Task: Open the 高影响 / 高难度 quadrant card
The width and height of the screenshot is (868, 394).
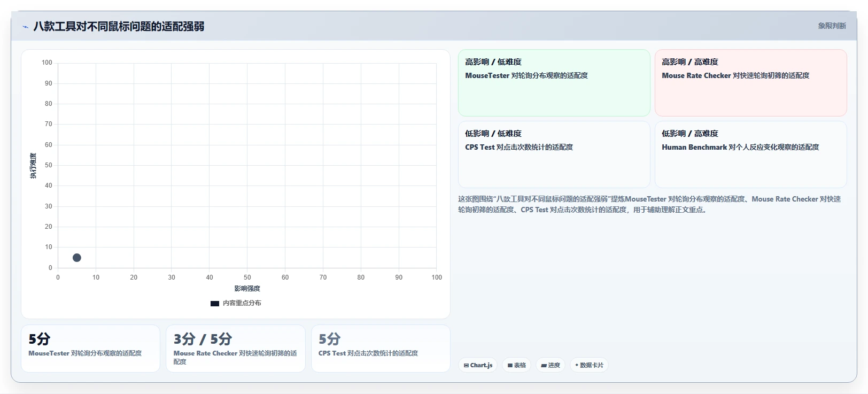Action: pos(750,83)
